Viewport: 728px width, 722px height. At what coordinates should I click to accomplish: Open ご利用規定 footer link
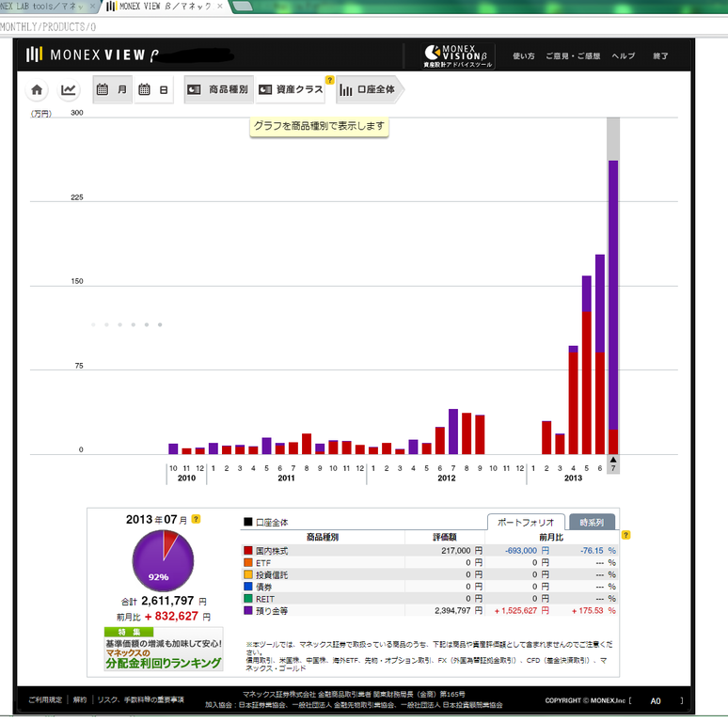point(45,699)
